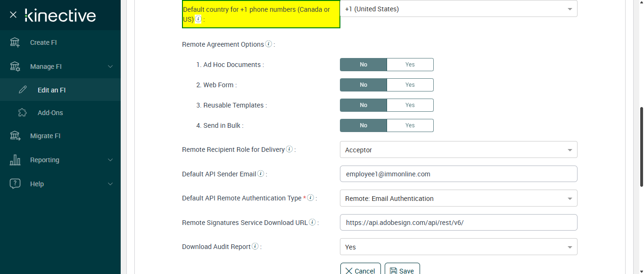The width and height of the screenshot is (644, 274).
Task: Click the Edit an FI pencil icon
Action: (23, 90)
